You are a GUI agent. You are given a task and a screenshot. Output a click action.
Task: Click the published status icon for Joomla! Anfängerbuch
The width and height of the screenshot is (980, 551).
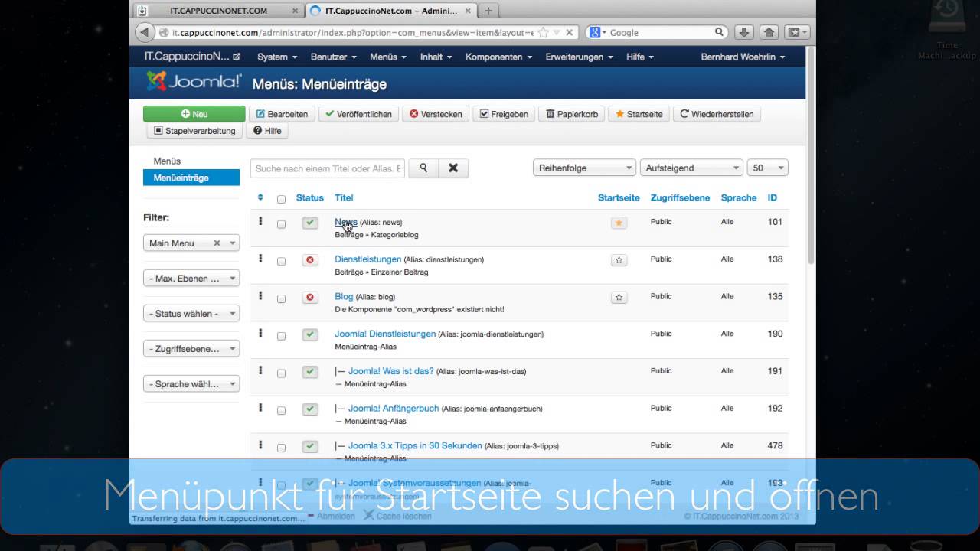click(x=310, y=409)
